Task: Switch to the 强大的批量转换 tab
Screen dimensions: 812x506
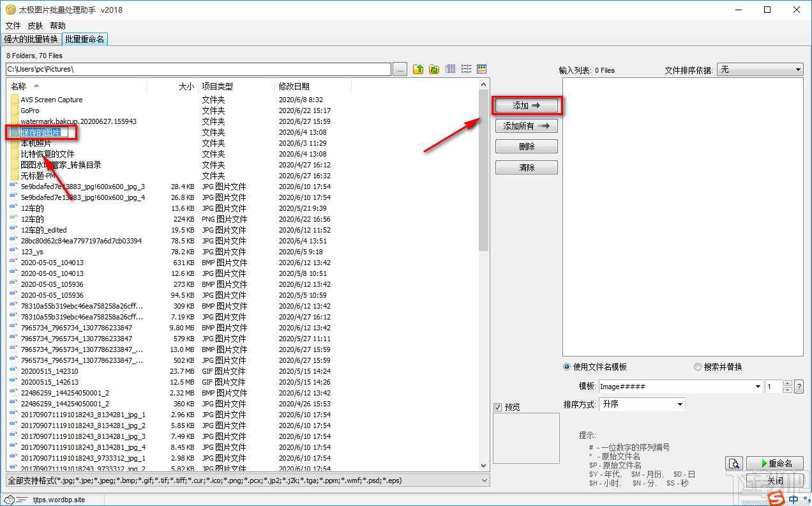Action: point(31,39)
